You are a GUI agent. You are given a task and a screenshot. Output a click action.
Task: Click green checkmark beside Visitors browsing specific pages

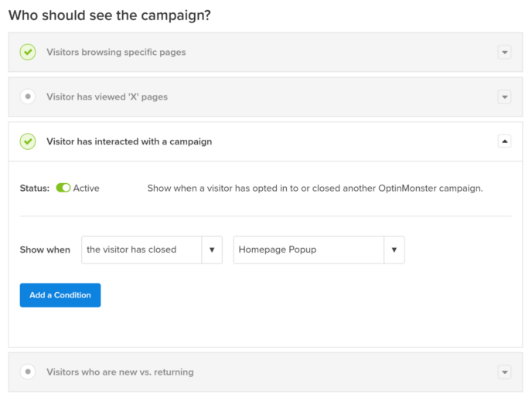[28, 53]
